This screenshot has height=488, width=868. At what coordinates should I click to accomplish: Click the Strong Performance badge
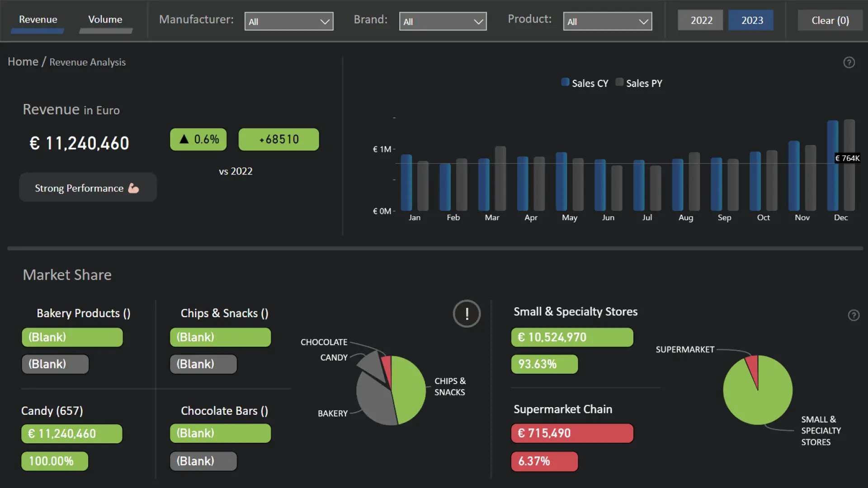[88, 188]
